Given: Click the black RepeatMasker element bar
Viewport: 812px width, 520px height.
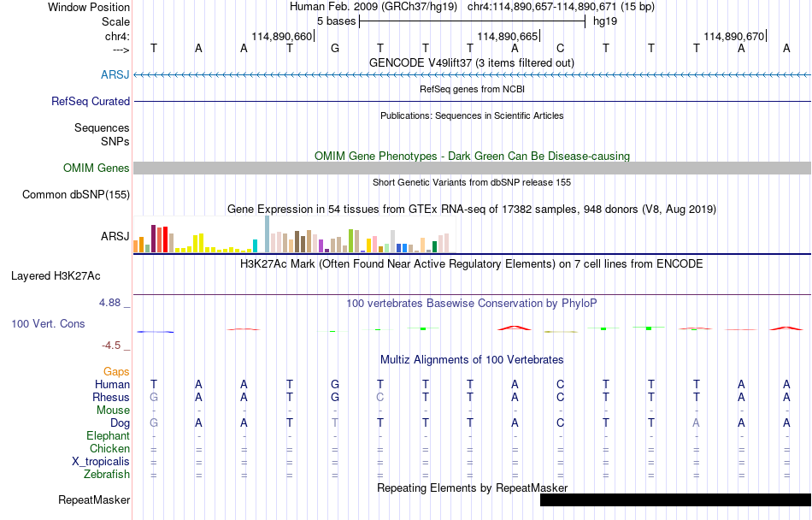Looking at the screenshot, I should point(675,499).
